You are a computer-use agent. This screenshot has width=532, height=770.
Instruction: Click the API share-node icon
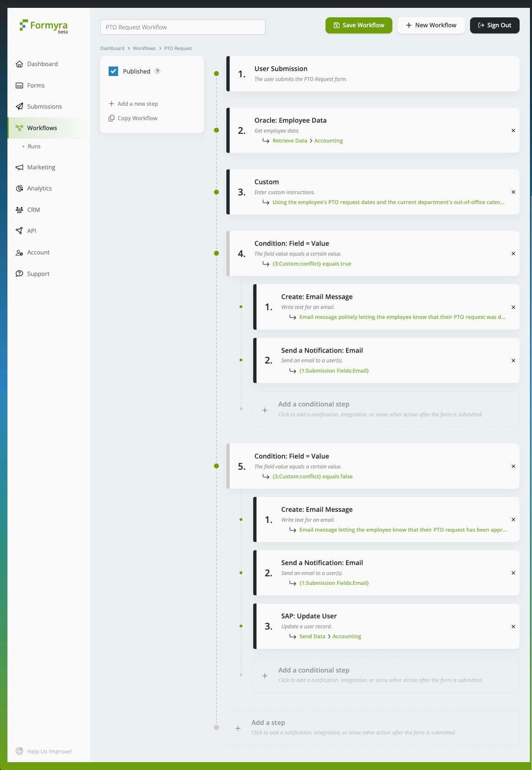point(19,231)
